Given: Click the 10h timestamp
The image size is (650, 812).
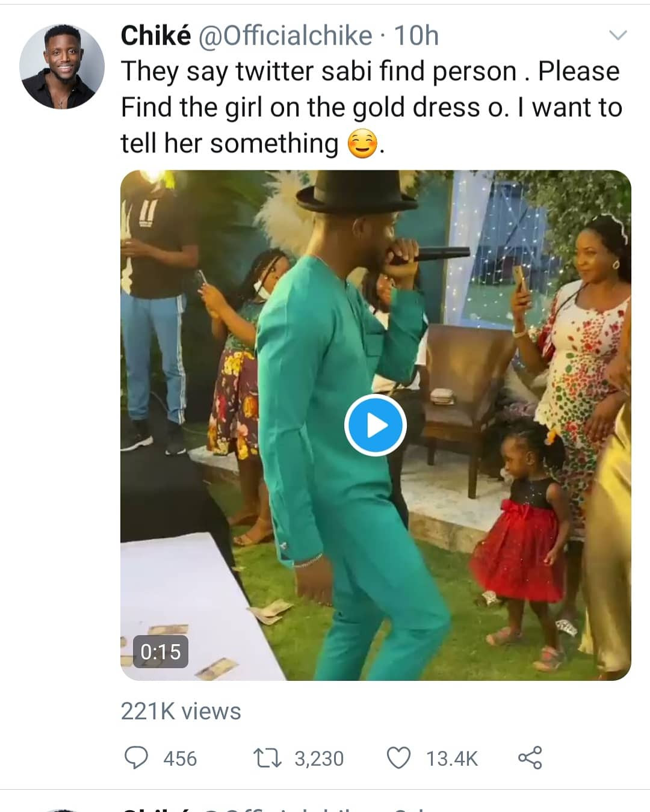Looking at the screenshot, I should pos(416,36).
